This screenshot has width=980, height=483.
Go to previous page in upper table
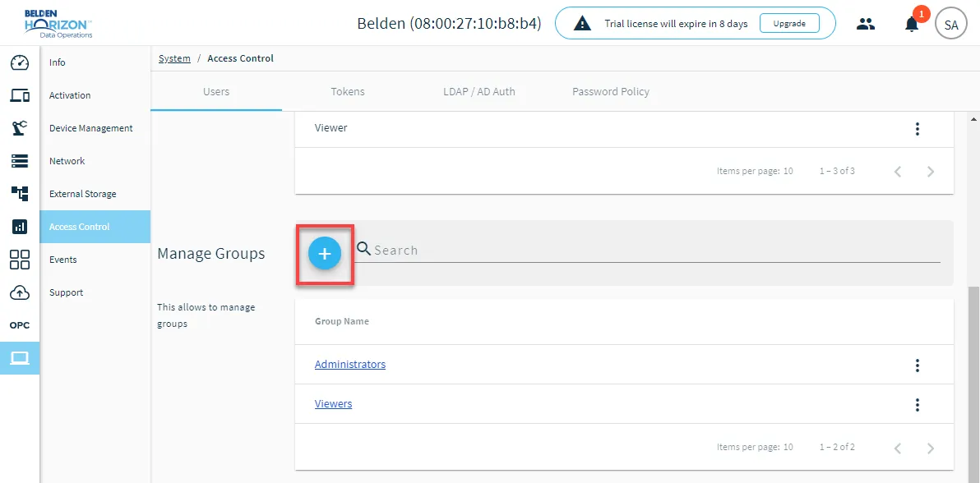tap(898, 171)
